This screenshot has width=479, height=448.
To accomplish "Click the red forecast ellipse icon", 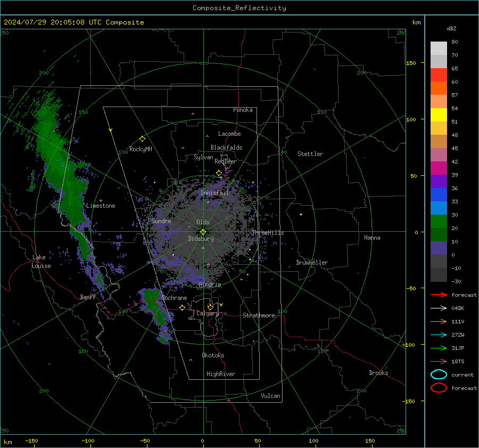I will coord(439,388).
